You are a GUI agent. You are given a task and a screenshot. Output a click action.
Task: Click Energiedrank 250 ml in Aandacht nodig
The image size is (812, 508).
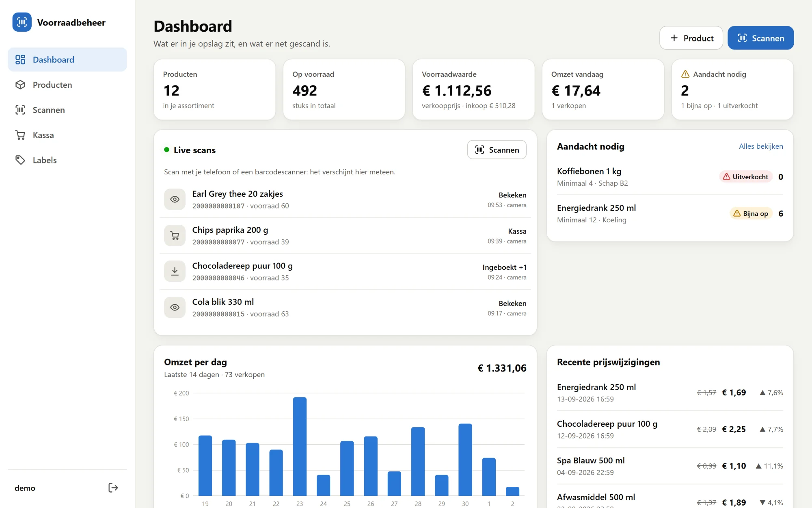point(670,213)
